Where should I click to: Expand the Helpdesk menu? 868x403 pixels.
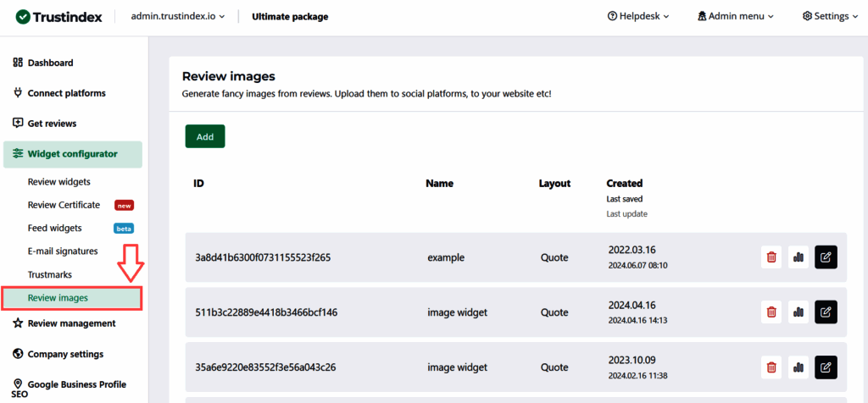638,16
